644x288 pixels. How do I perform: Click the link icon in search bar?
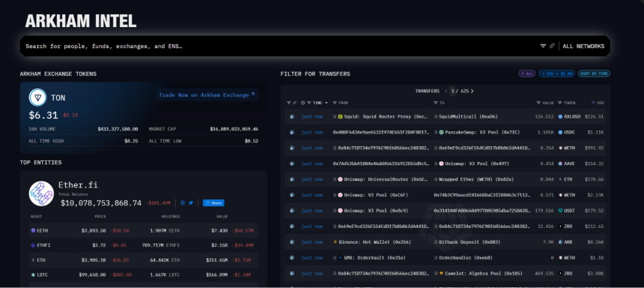(552, 46)
